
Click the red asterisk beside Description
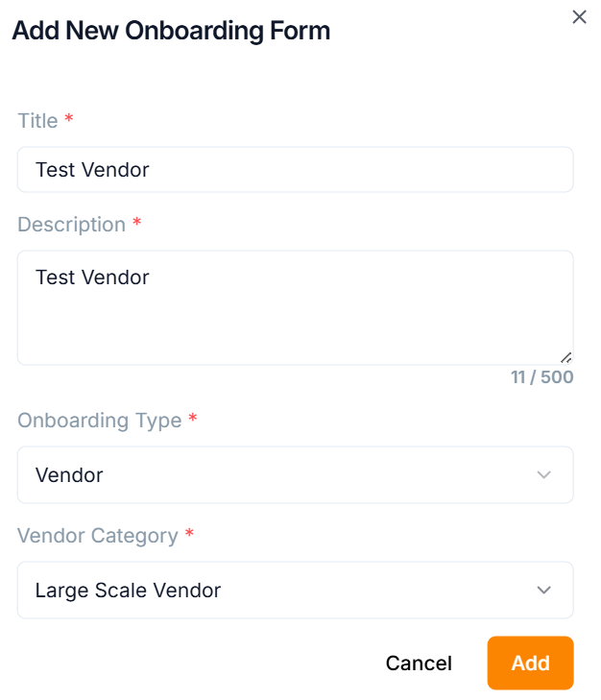tap(137, 225)
